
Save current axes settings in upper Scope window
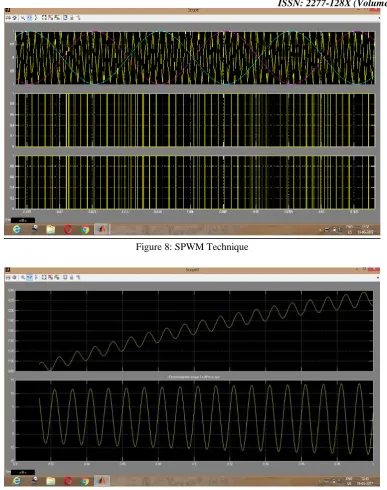click(x=50, y=18)
